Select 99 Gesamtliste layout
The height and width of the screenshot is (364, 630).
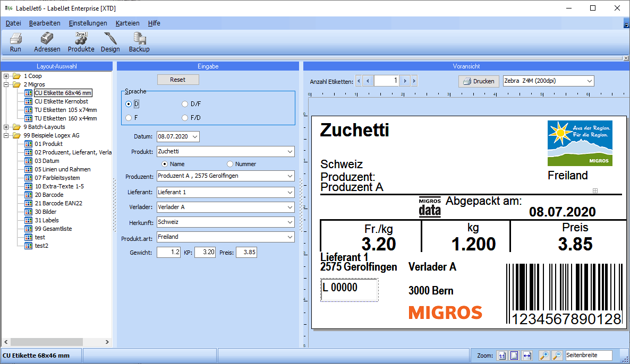click(x=53, y=229)
